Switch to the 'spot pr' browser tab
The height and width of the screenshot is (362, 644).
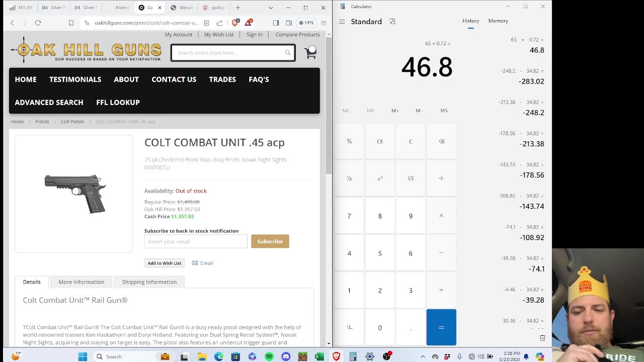click(x=214, y=8)
